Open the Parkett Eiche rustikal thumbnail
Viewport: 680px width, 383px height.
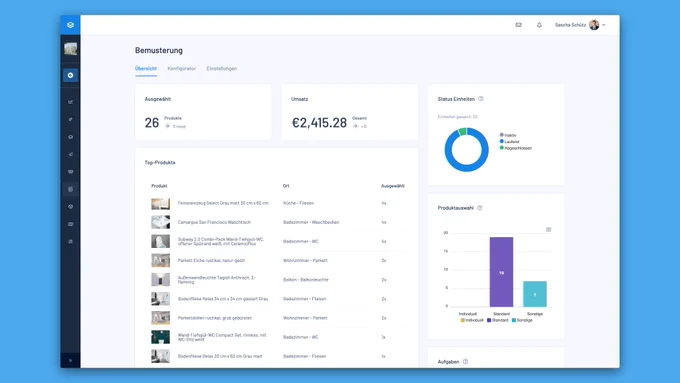pos(160,260)
